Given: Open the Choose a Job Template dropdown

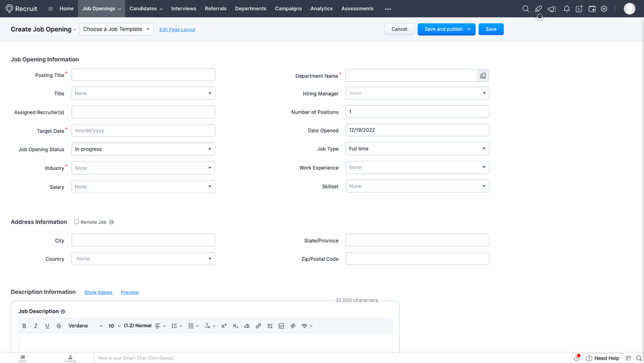Looking at the screenshot, I should [x=116, y=29].
